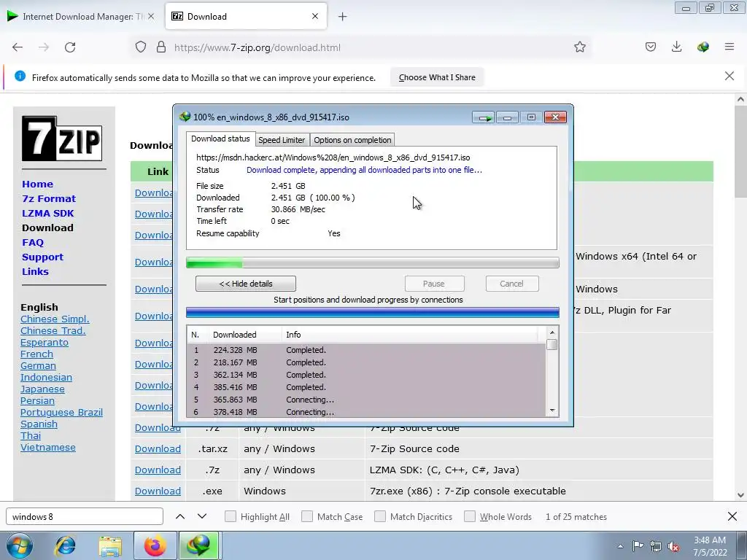Open the Save to Pocket icon
The width and height of the screenshot is (747, 560).
pyautogui.click(x=650, y=47)
